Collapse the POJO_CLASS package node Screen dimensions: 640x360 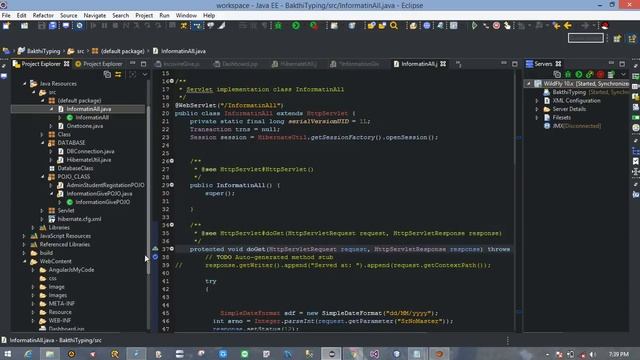(x=42, y=177)
